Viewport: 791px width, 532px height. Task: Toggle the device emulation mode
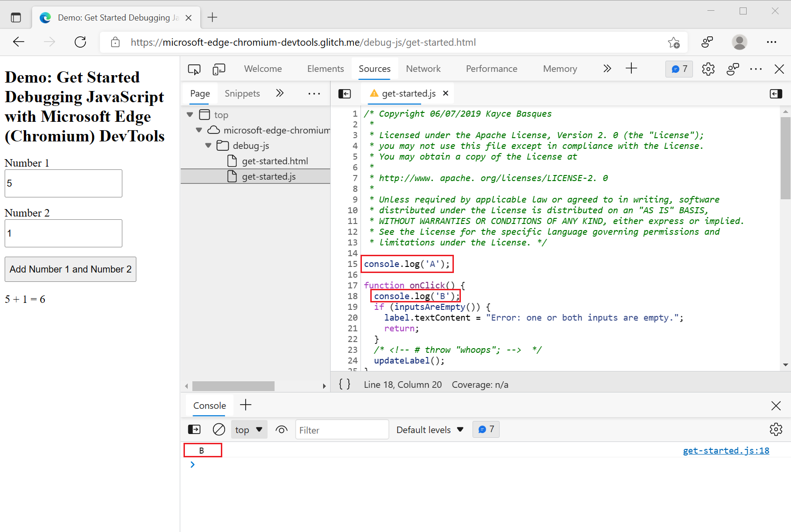tap(219, 69)
